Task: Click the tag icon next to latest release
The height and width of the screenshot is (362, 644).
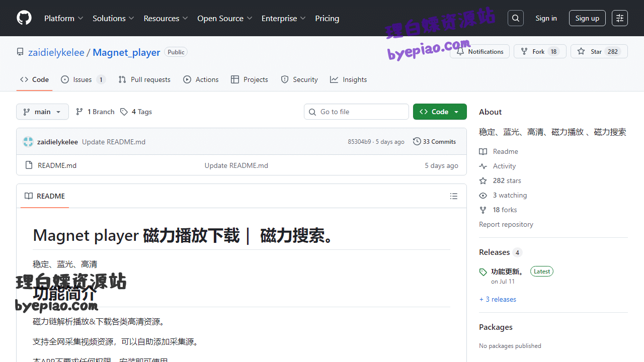Action: coord(483,272)
